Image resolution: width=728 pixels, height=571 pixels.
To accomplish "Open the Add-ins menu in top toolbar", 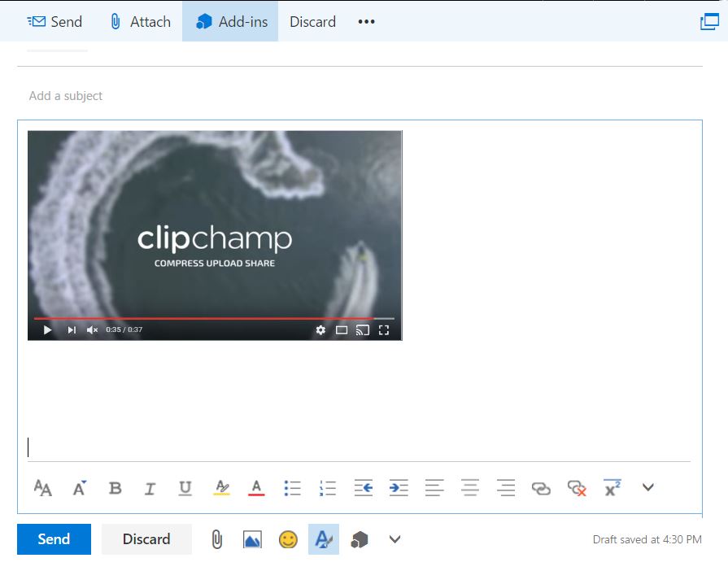I will coord(231,21).
